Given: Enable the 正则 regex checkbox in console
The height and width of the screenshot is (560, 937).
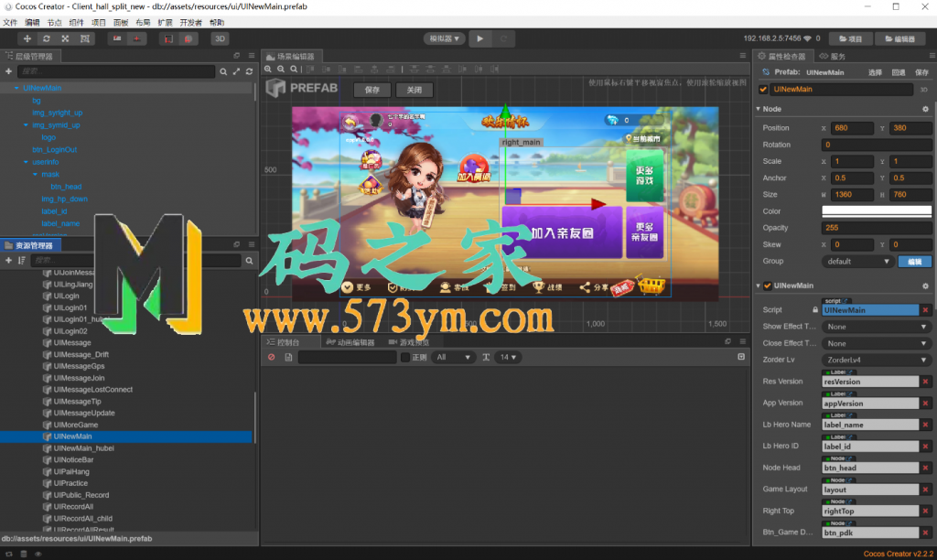Looking at the screenshot, I should 405,358.
